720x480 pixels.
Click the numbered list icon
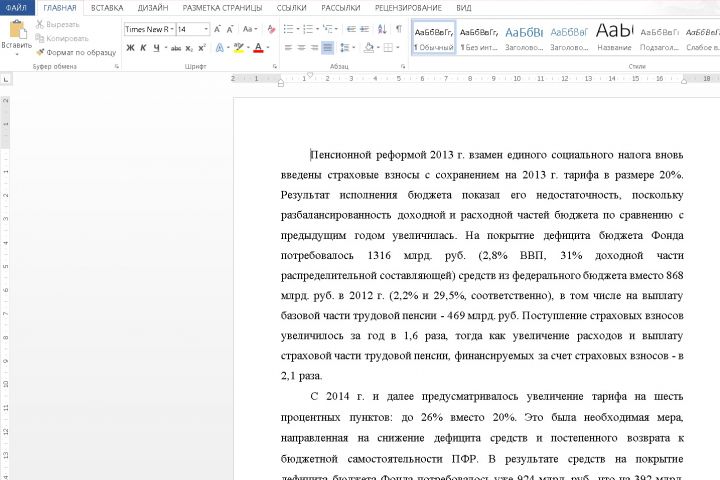308,29
